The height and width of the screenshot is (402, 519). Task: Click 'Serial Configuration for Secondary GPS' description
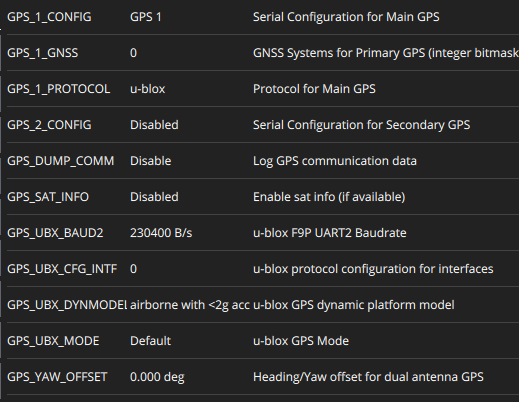(x=361, y=125)
